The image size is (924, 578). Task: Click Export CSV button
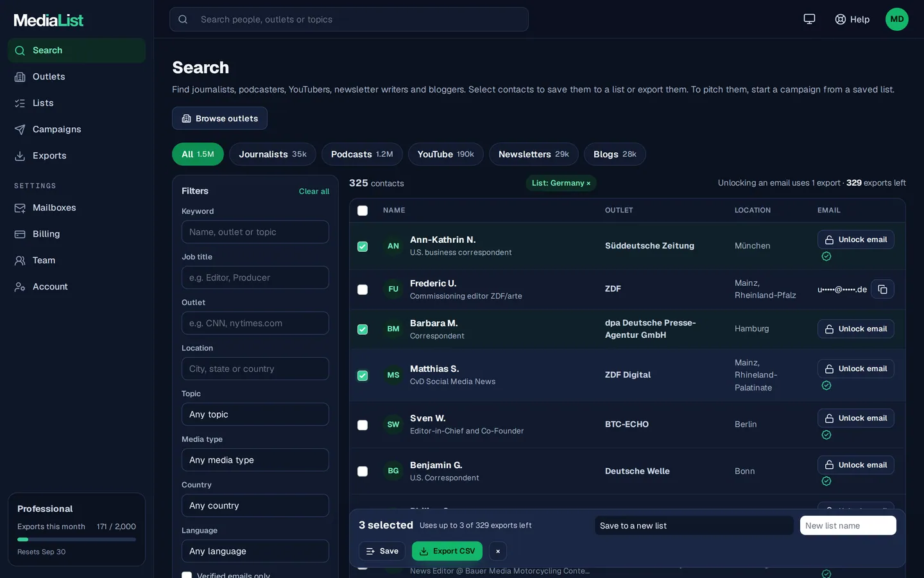[x=447, y=551]
